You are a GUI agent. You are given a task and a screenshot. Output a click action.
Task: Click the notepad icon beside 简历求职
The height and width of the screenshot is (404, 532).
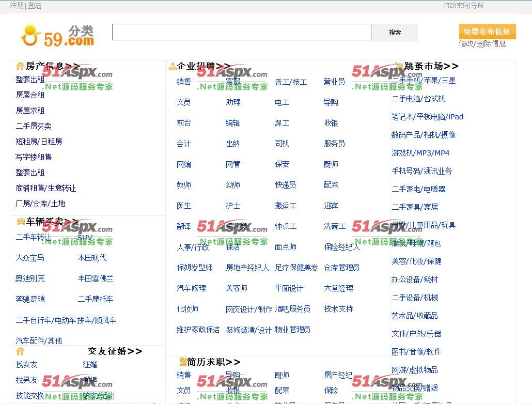click(x=183, y=362)
